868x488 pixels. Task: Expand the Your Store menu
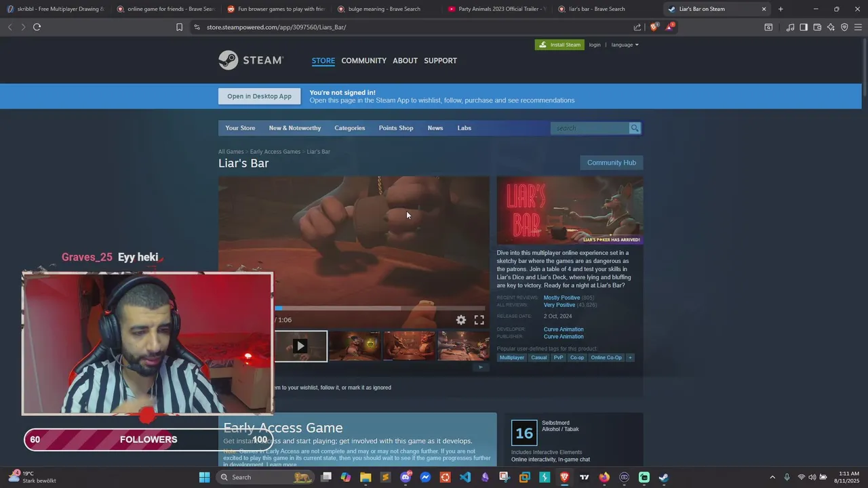tap(240, 128)
